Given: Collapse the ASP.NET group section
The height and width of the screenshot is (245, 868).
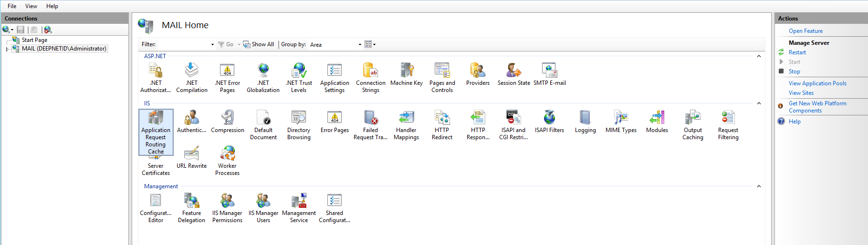Looking at the screenshot, I should pos(759,56).
